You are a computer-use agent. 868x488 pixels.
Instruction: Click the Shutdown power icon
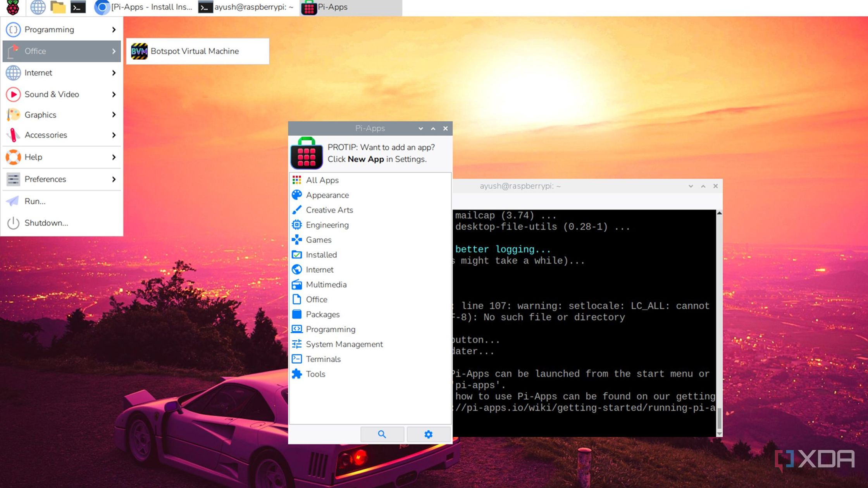[13, 223]
